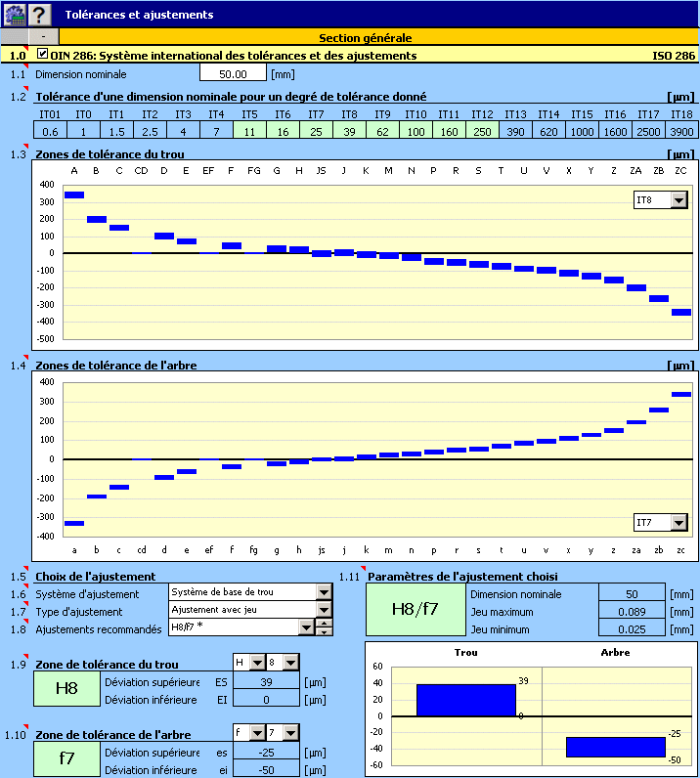Click the down arrow of recommended fits spinner

(325, 631)
